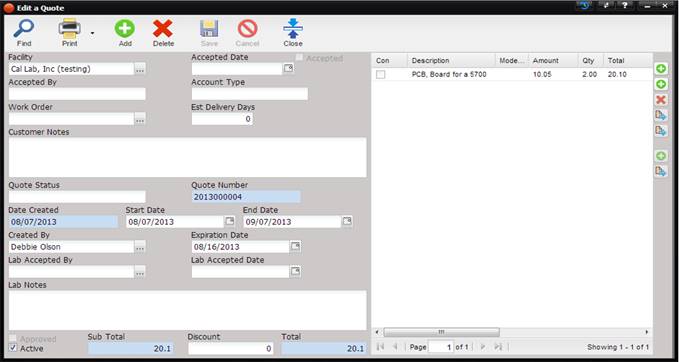
Task: Click the help question mark in the title bar
Action: click(x=624, y=6)
